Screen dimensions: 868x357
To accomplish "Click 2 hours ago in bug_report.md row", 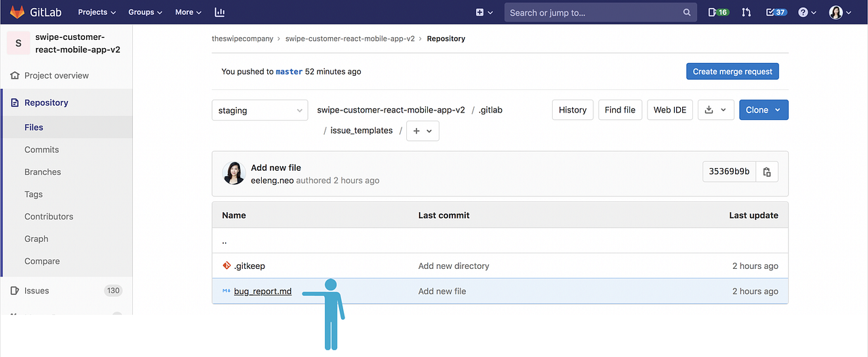I will click(755, 291).
